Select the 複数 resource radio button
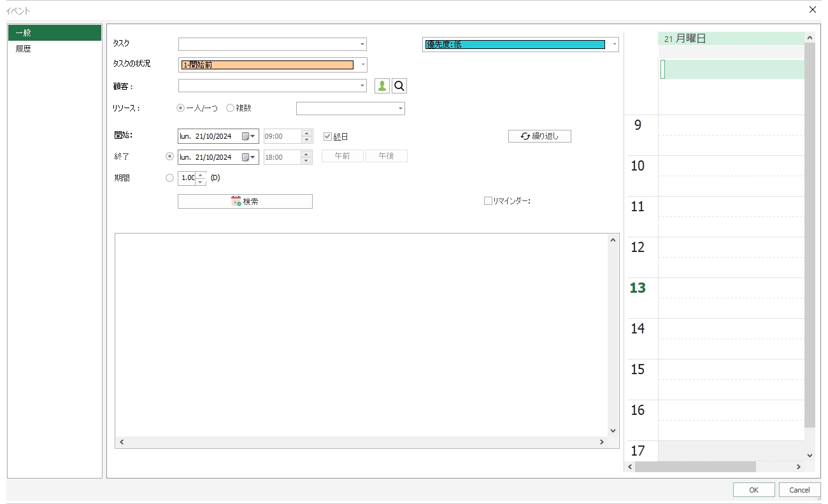The height and width of the screenshot is (504, 828). pyautogui.click(x=230, y=108)
